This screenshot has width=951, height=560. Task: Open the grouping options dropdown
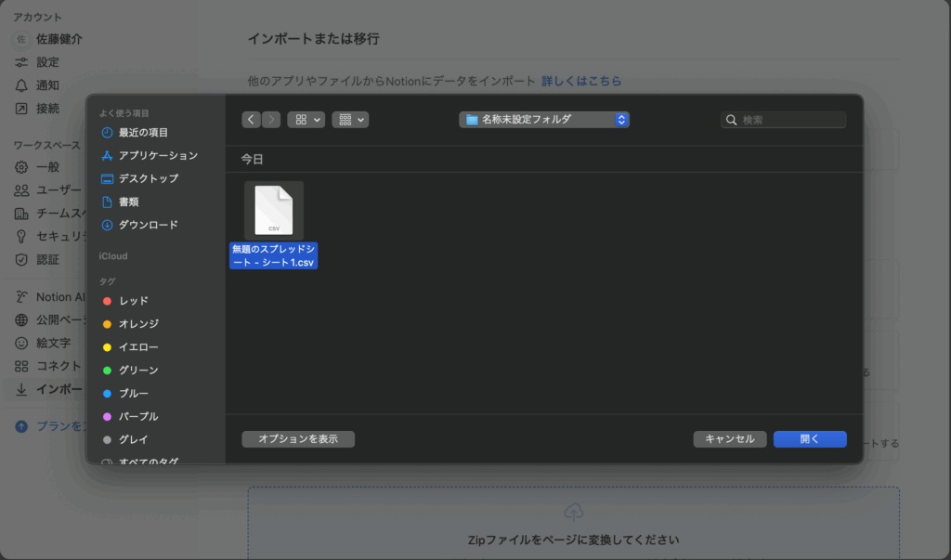point(350,120)
